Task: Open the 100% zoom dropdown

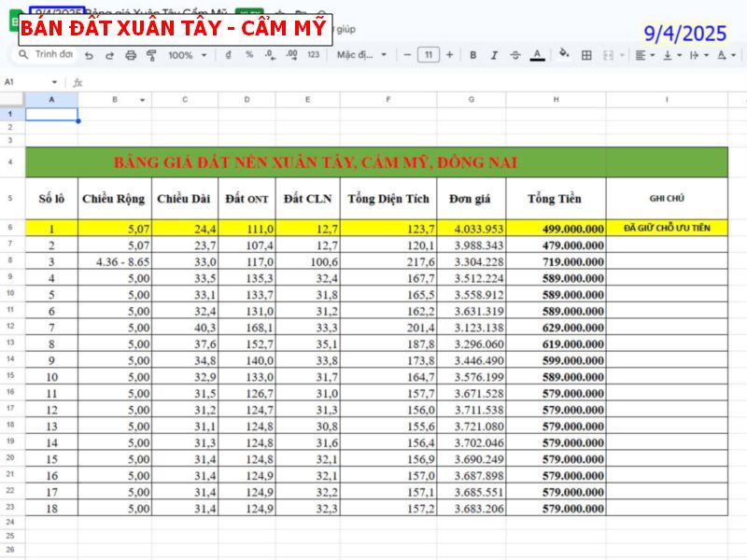Action: 188,55
